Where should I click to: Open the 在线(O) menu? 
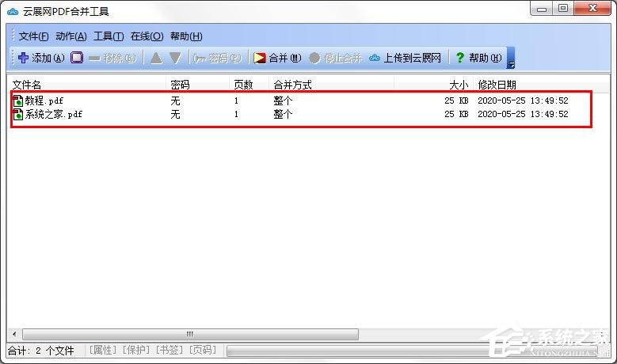pos(147,36)
